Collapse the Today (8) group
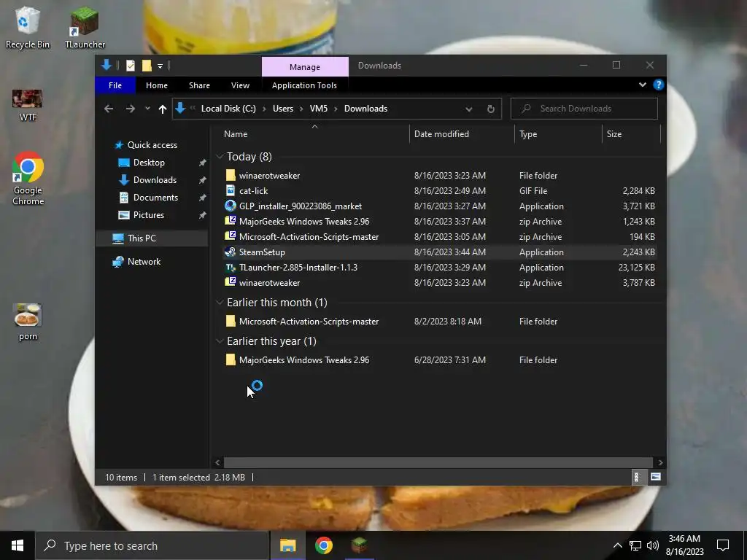Screen dimensions: 747x560 (x=220, y=157)
